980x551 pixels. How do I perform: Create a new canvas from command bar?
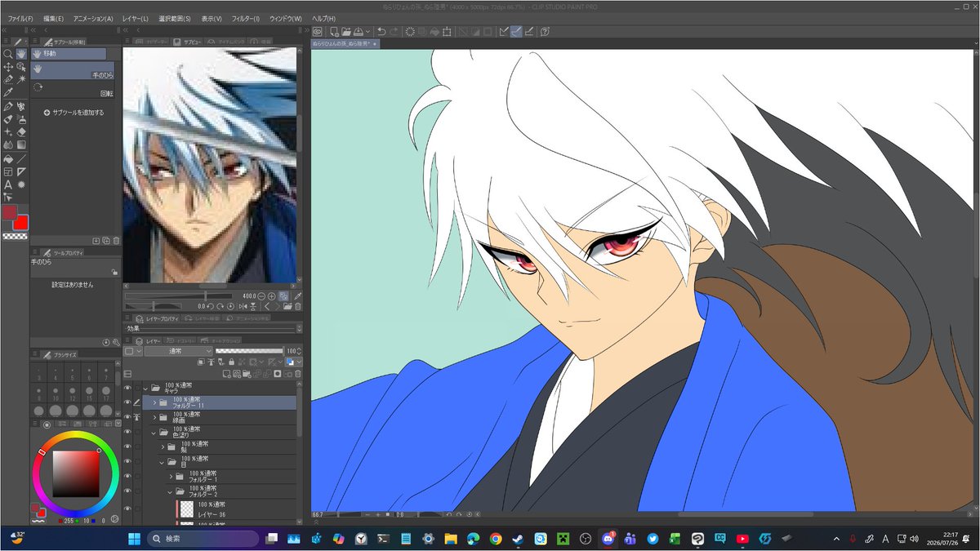(334, 32)
